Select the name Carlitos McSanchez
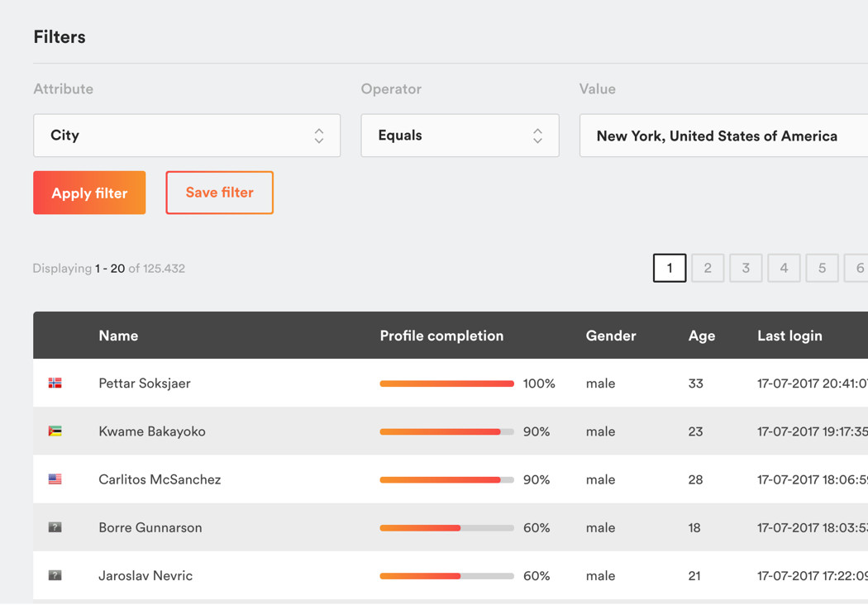The height and width of the screenshot is (605, 868). click(160, 479)
